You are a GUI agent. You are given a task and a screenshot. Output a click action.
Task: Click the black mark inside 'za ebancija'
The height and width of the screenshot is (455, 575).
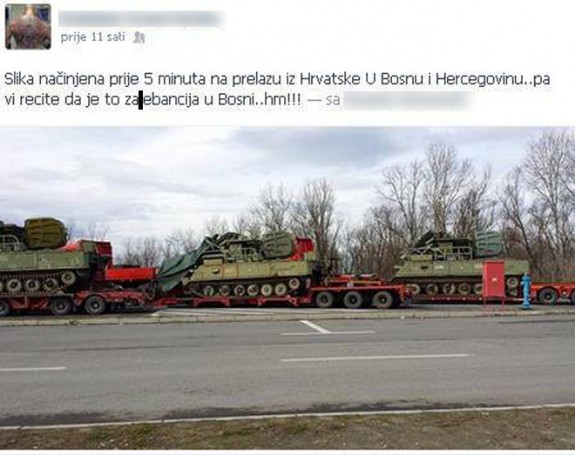[x=140, y=101]
